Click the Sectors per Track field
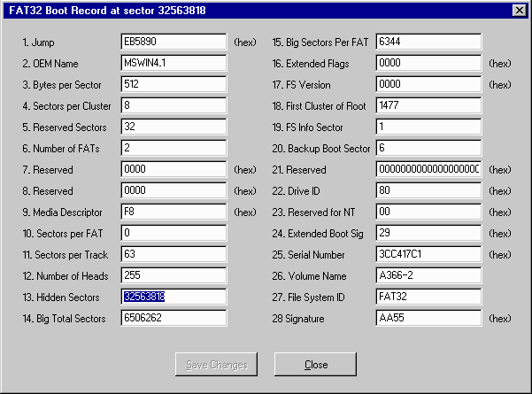 click(x=173, y=254)
